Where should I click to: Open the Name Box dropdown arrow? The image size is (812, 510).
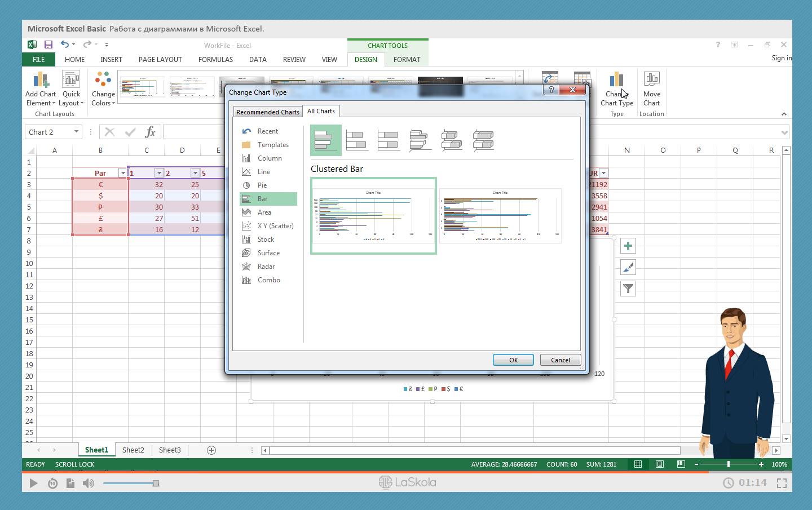(x=76, y=132)
